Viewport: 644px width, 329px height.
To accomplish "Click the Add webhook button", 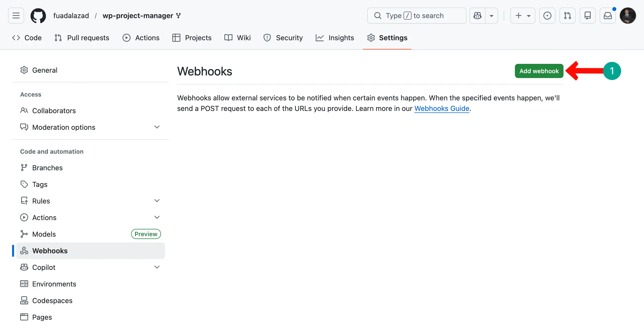I will pos(539,71).
